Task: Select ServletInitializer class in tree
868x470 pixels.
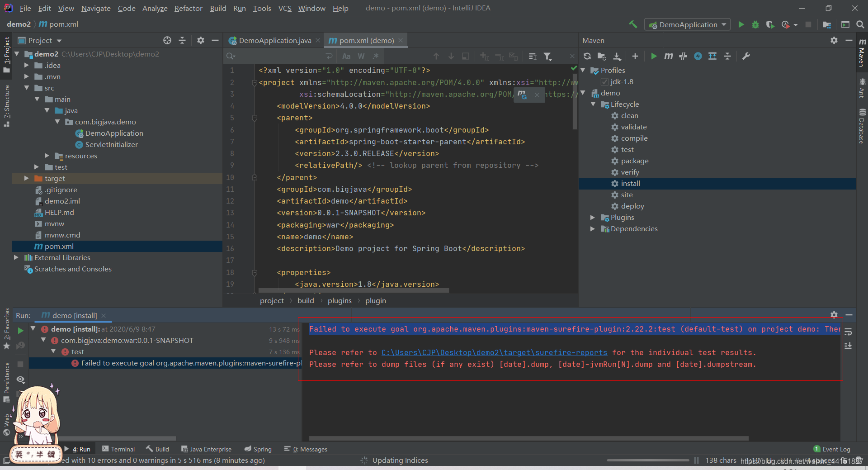Action: (x=111, y=144)
